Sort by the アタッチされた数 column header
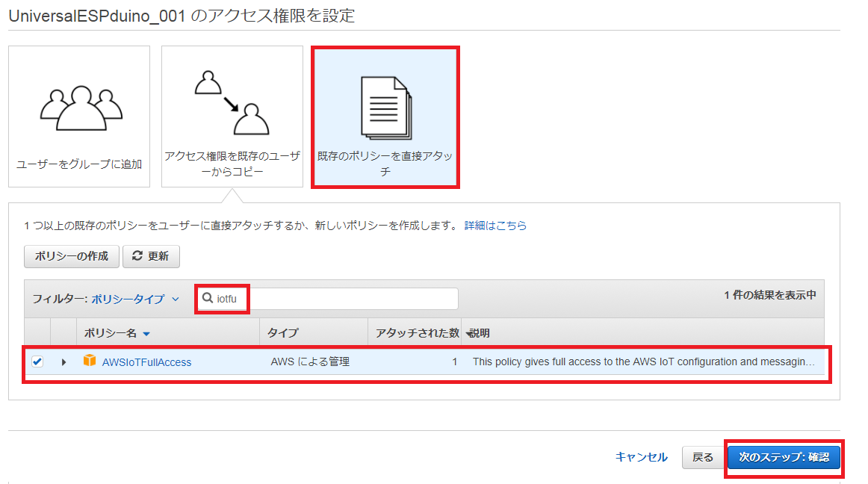The height and width of the screenshot is (484, 868). pos(417,333)
